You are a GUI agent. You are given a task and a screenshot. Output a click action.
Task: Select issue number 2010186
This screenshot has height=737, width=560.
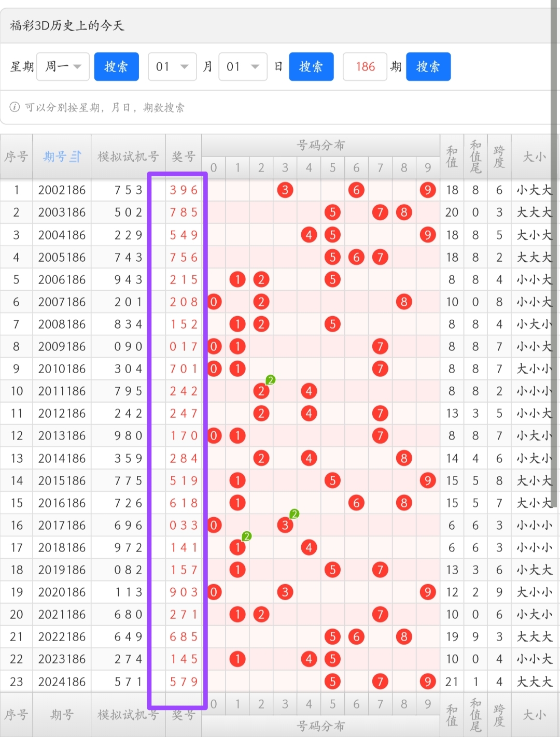(62, 369)
